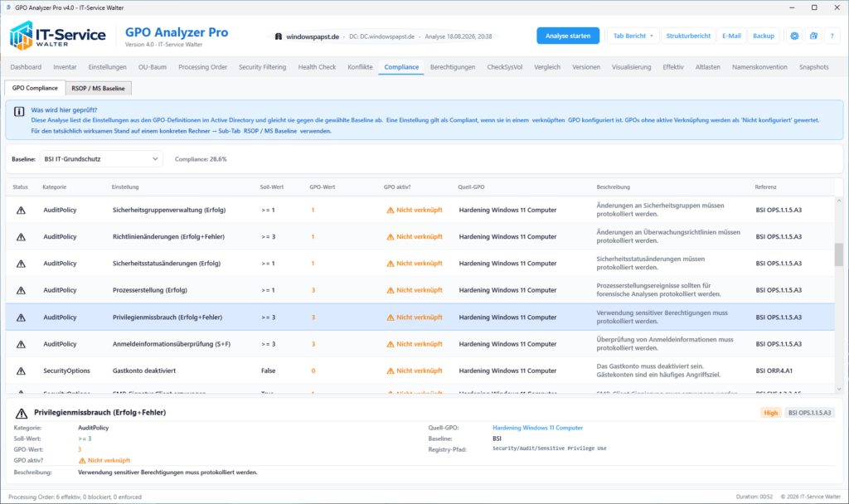The width and height of the screenshot is (849, 504).
Task: Click warning status icon of Anmeldeinformationsüberprüfung row
Action: 21,344
